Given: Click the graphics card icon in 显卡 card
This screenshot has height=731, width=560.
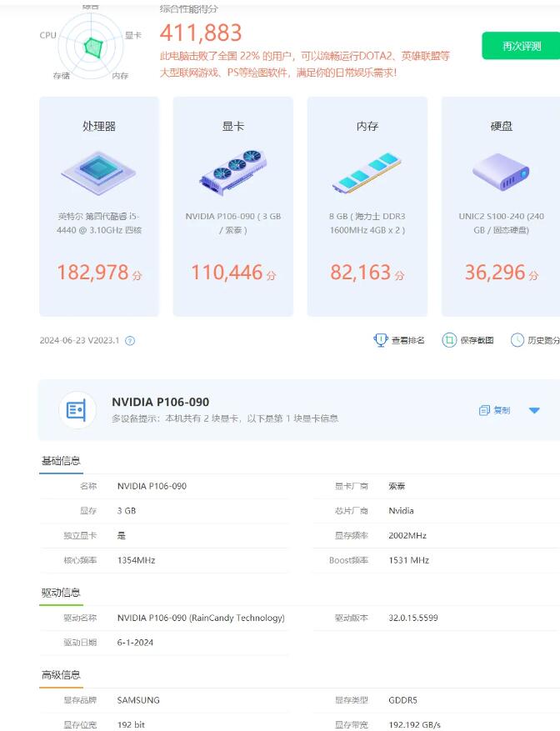Looking at the screenshot, I should point(232,173).
